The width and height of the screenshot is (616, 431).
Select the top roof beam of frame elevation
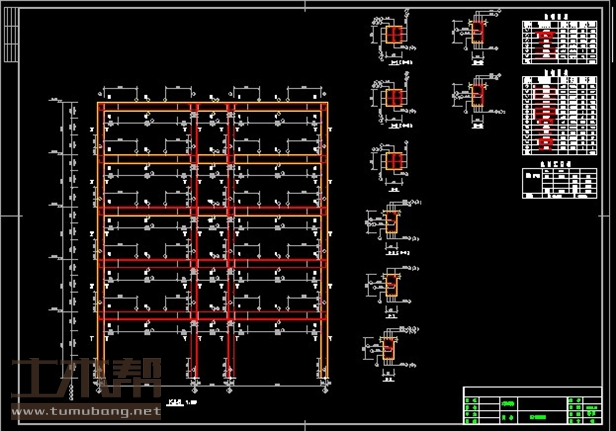pos(212,104)
